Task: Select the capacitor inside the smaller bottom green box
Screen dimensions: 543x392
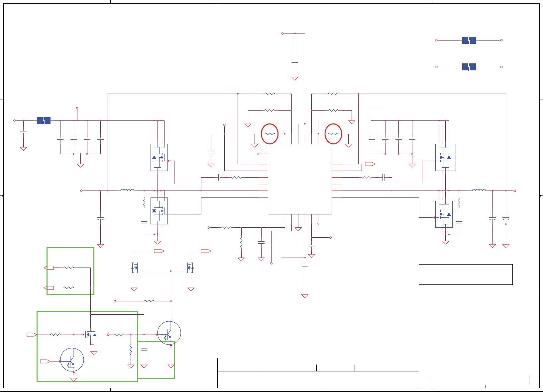Action: (x=144, y=350)
